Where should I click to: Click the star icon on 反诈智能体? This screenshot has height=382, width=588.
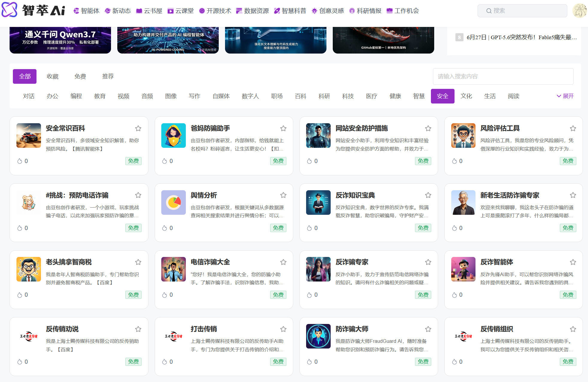tap(573, 262)
